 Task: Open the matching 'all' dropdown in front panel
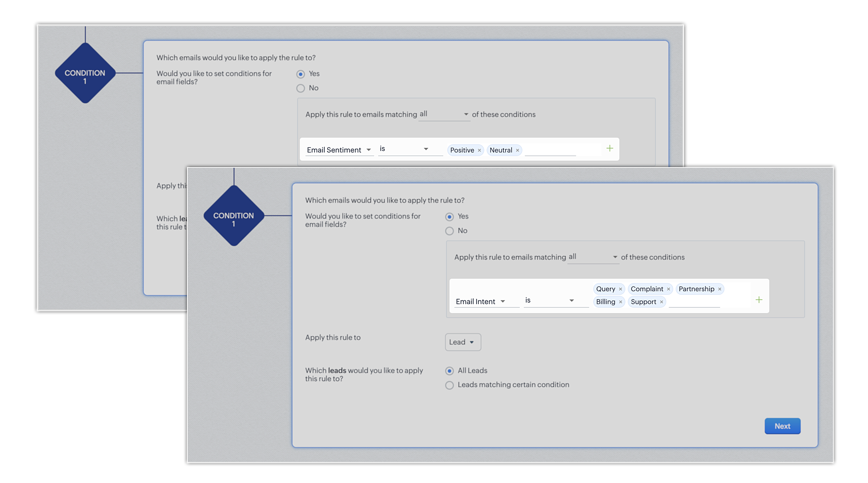click(x=593, y=257)
